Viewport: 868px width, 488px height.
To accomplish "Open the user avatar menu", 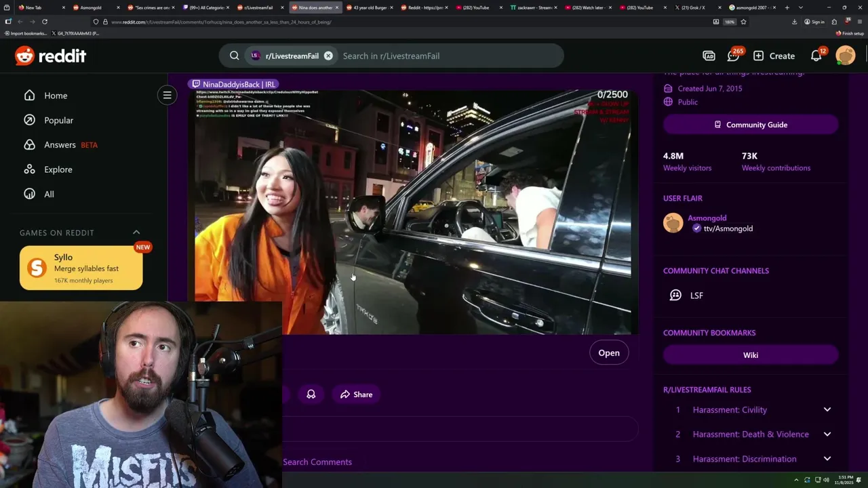I will (846, 56).
